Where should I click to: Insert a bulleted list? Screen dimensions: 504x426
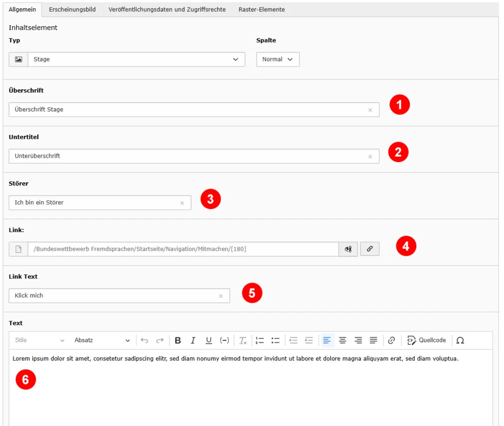click(276, 340)
